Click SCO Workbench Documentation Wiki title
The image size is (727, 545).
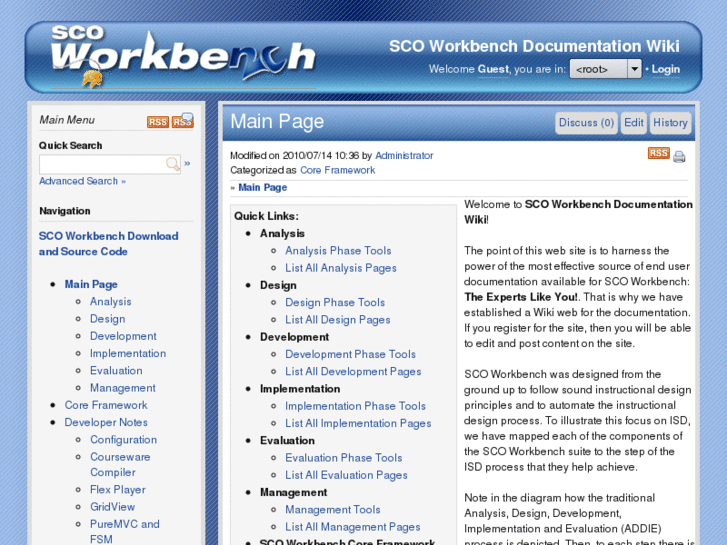(534, 46)
